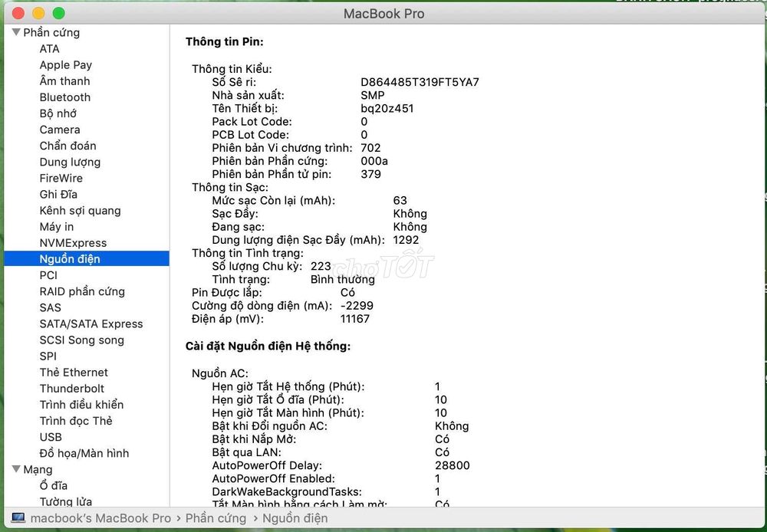Click manufacturer value SMP

pos(373,95)
